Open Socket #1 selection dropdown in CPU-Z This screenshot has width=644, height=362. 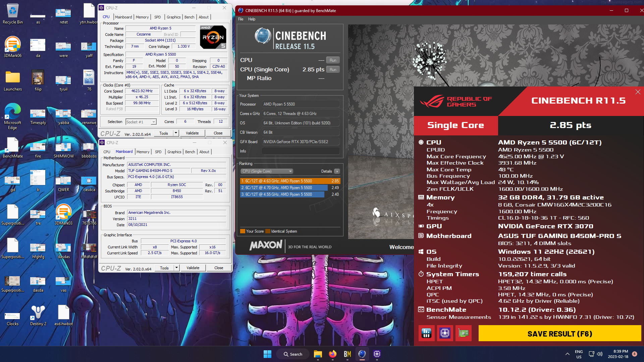[141, 122]
